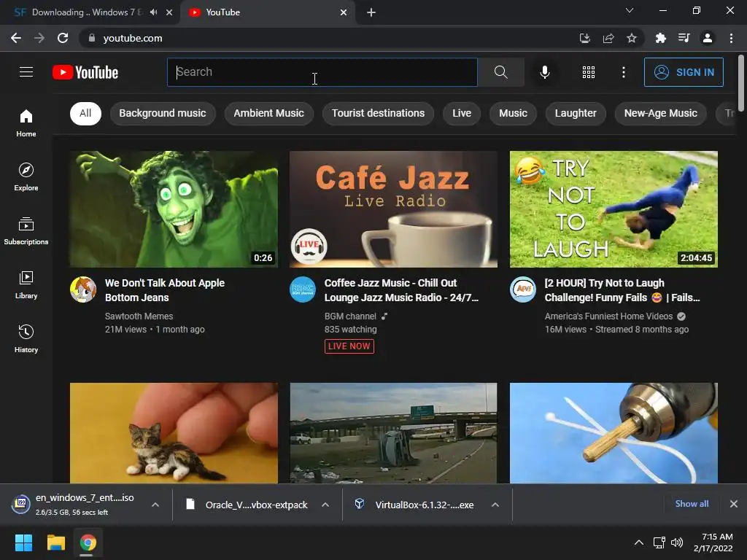This screenshot has width=747, height=560.
Task: Show hidden system tray icons
Action: click(639, 542)
